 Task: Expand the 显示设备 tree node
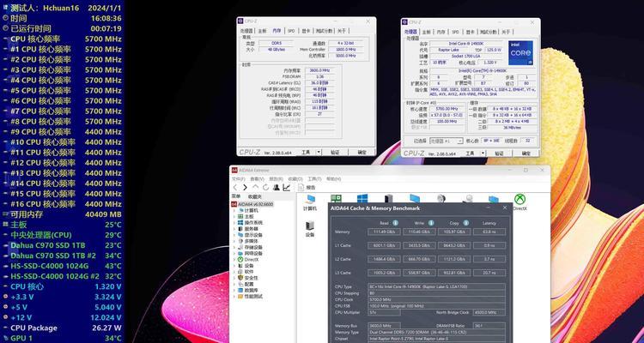pyautogui.click(x=234, y=235)
